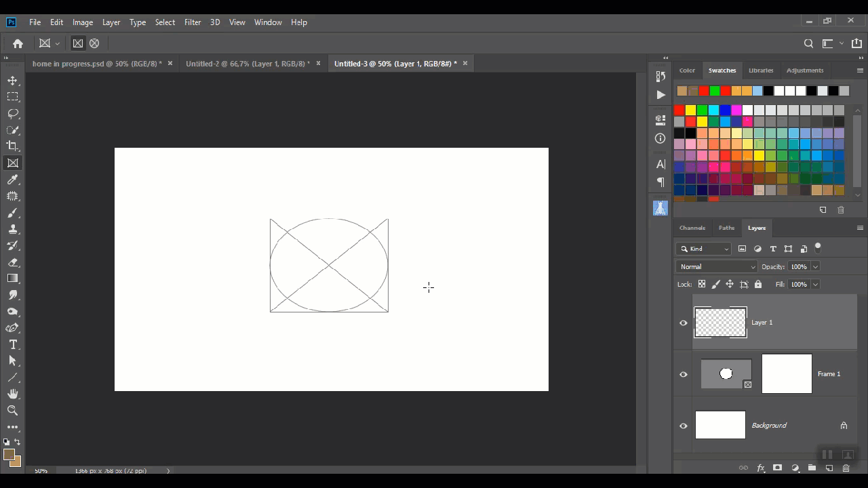The width and height of the screenshot is (868, 488).
Task: Select the Clone Stamp tool
Action: click(x=13, y=229)
